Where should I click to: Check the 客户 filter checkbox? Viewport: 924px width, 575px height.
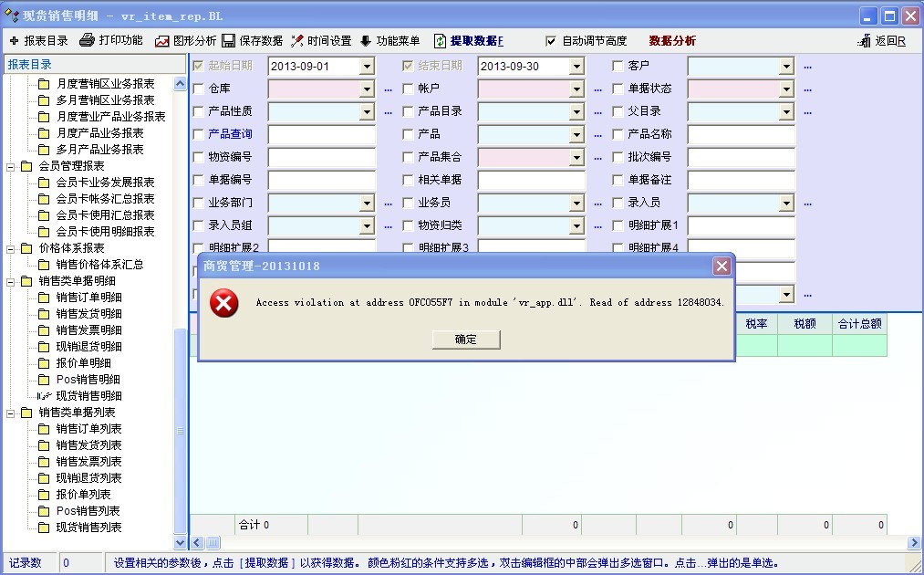coord(618,66)
